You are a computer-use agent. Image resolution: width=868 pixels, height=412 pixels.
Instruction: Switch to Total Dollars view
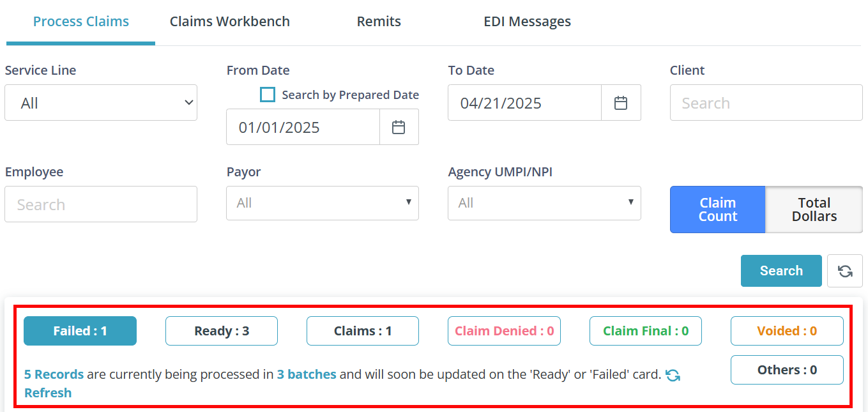[814, 210]
